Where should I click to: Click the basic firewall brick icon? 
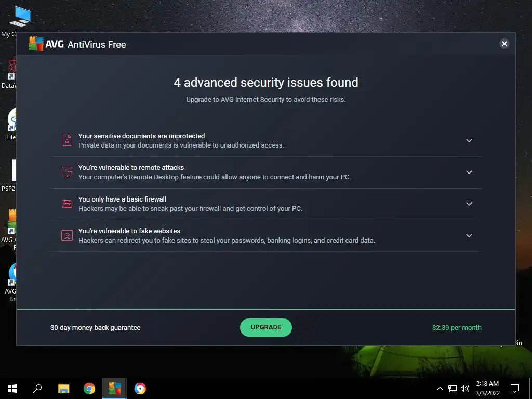pyautogui.click(x=67, y=204)
